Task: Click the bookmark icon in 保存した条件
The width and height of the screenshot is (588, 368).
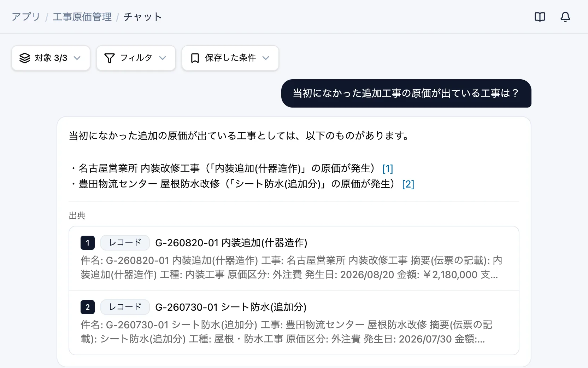Action: pos(195,58)
